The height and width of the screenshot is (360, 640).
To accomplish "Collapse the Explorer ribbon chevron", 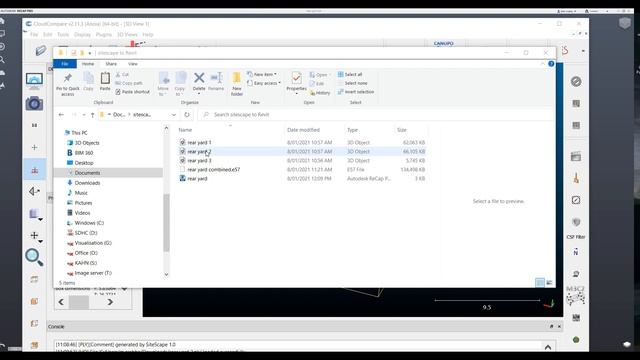I will (542, 64).
